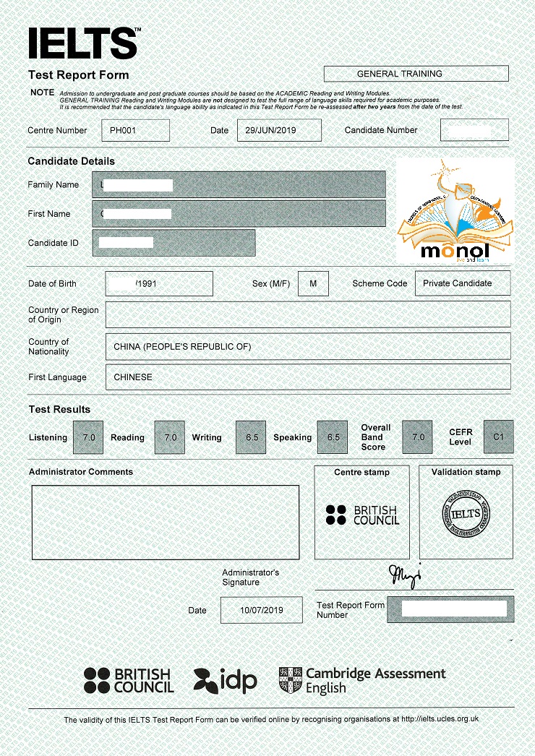
Task: Click the Test Report Form heading
Action: 79,75
